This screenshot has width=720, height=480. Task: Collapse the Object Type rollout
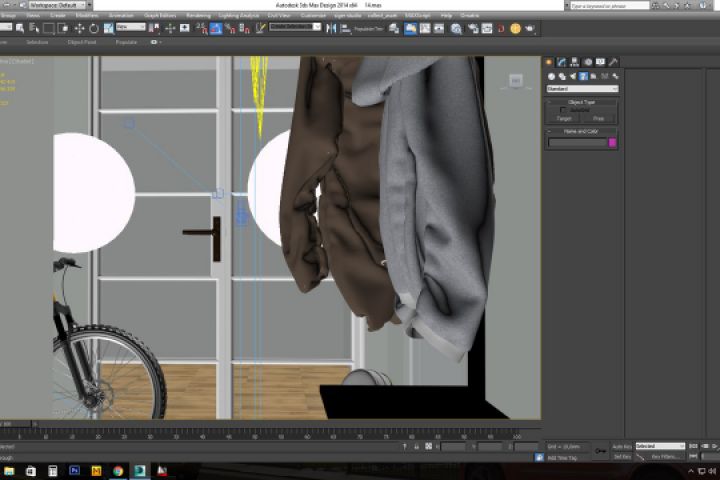(x=581, y=102)
